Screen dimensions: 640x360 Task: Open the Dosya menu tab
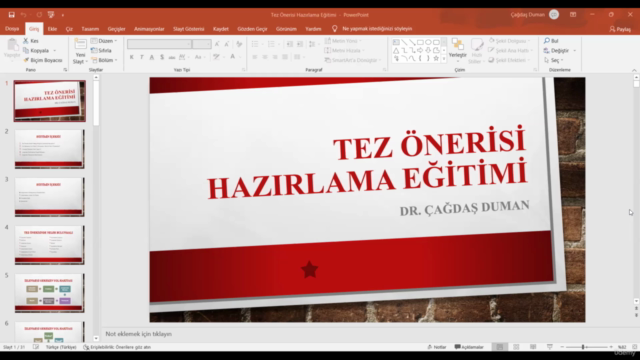pos(12,29)
